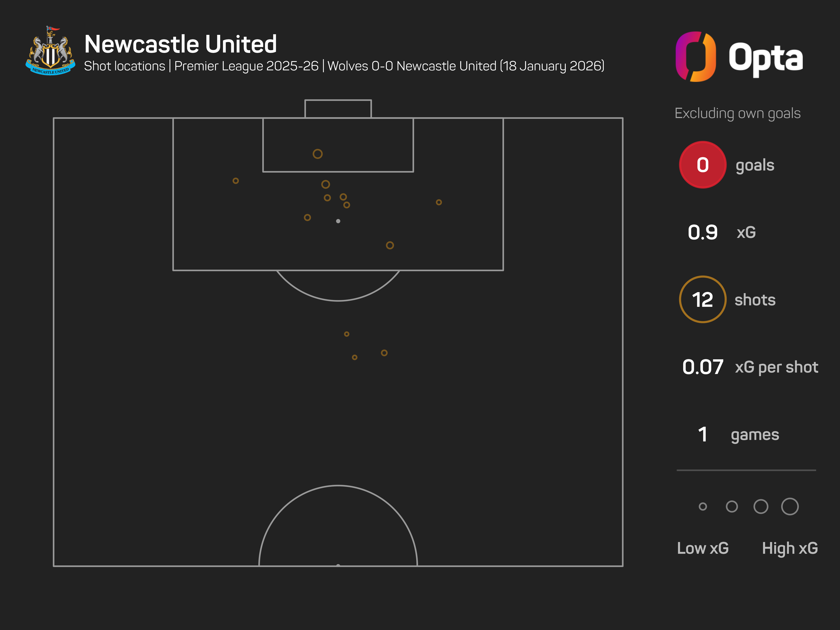Screen dimensions: 840x630
Task: Click the shot marker inside the six-yard box
Action: [x=318, y=154]
